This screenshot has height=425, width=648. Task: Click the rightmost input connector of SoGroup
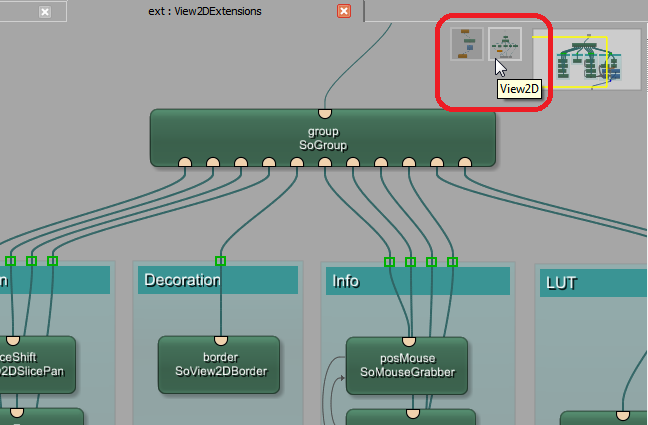[x=465, y=163]
